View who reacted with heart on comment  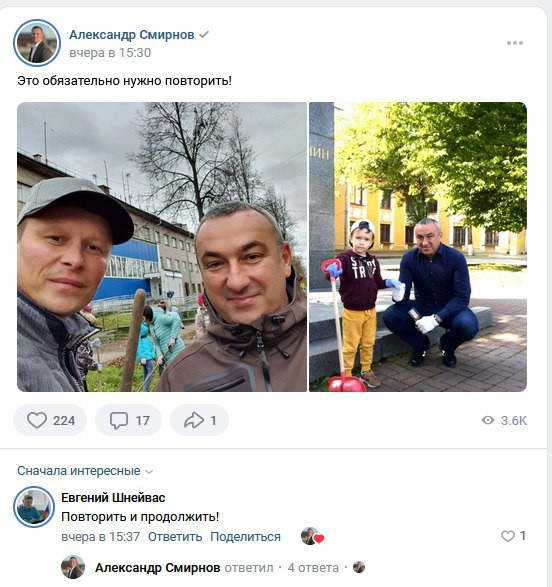pos(312,536)
